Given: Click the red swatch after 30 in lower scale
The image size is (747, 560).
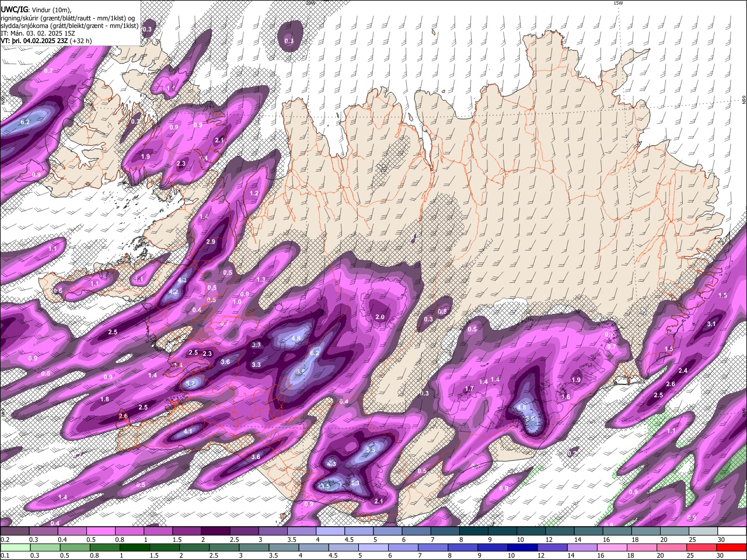Looking at the screenshot, I should [x=731, y=547].
